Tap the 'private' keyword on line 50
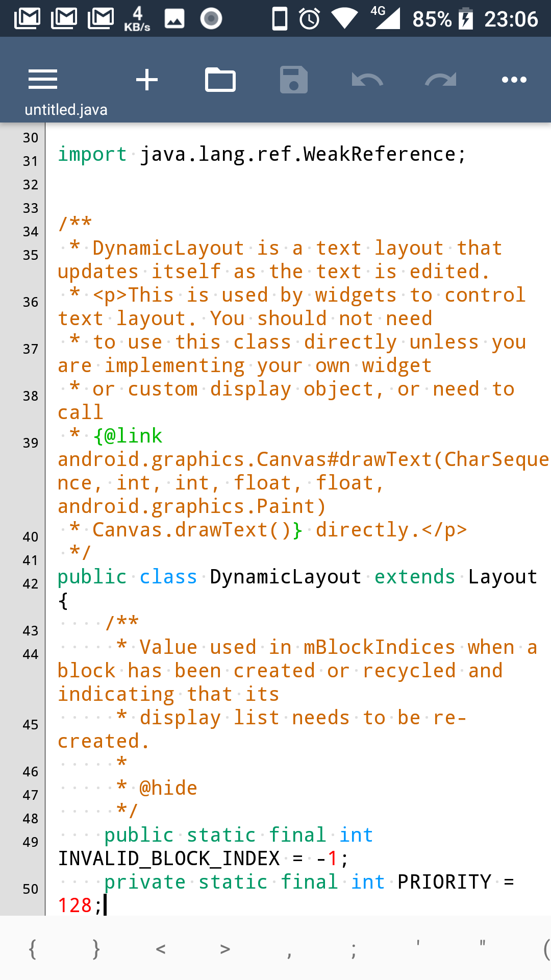551x980 pixels. point(145,882)
